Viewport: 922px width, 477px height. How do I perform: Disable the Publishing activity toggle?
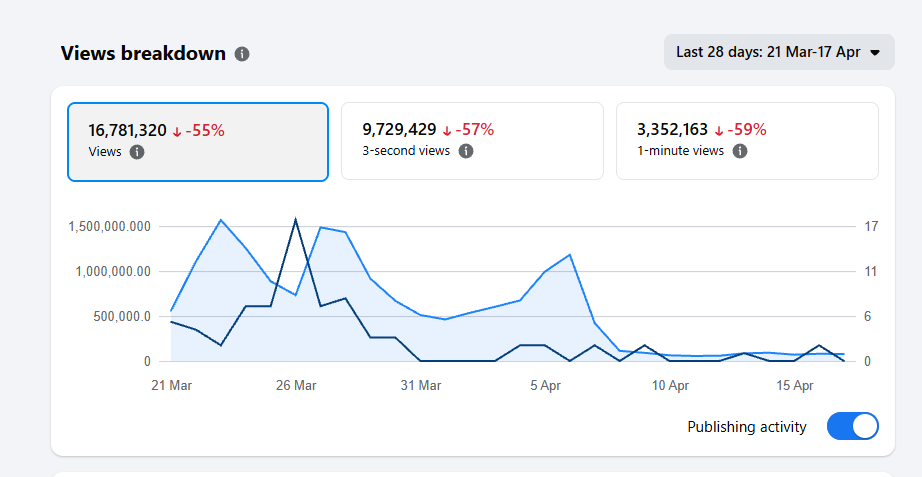[852, 427]
